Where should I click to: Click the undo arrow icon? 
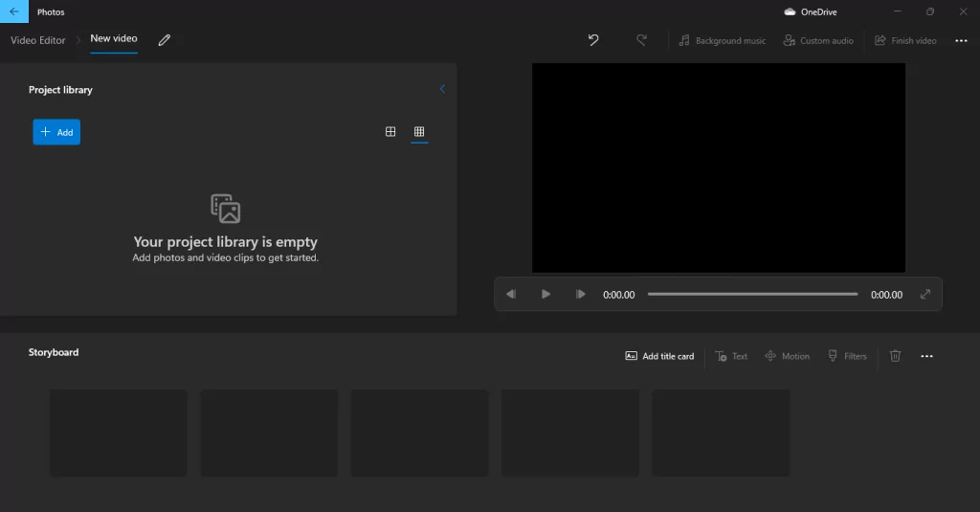[593, 40]
